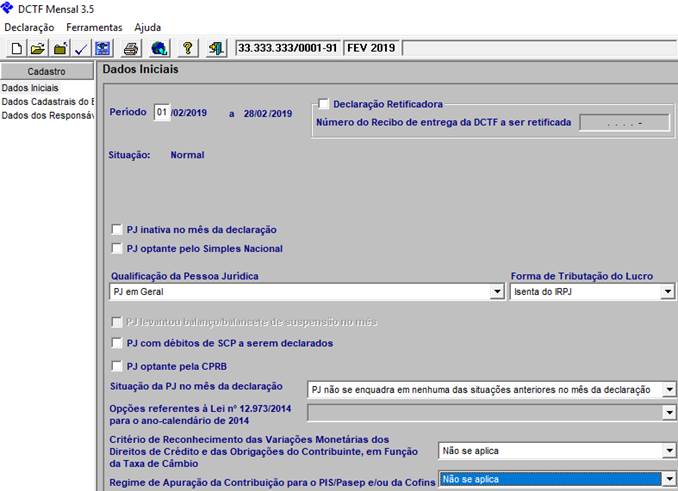Tick PJ optante pela CPRB checkbox
The height and width of the screenshot is (491, 678).
coord(118,366)
